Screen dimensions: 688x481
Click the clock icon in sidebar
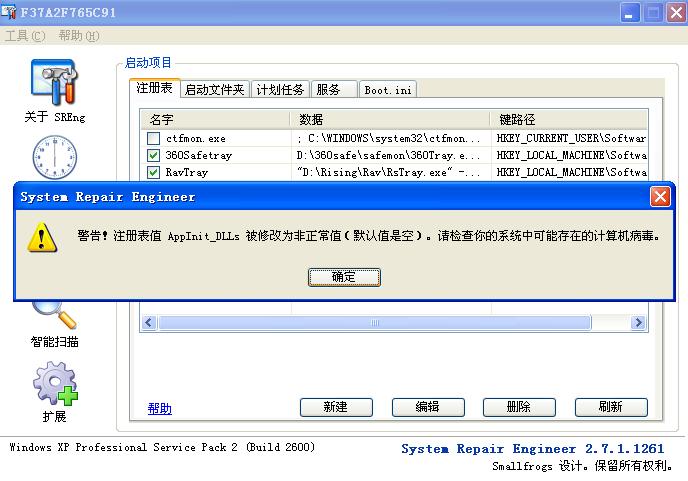point(54,157)
